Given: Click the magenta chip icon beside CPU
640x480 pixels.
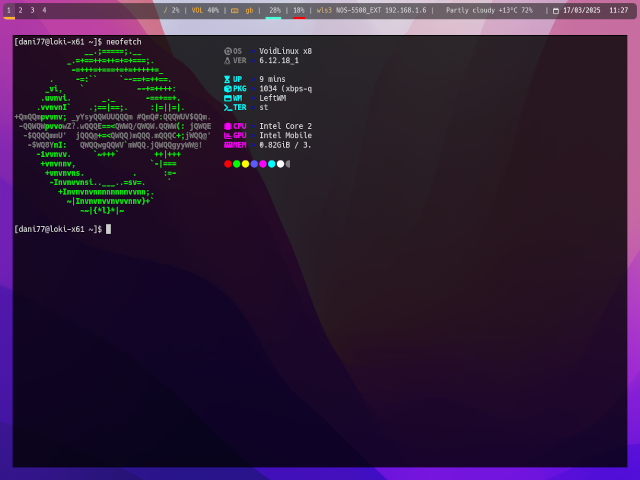Looking at the screenshot, I should pyautogui.click(x=228, y=126).
